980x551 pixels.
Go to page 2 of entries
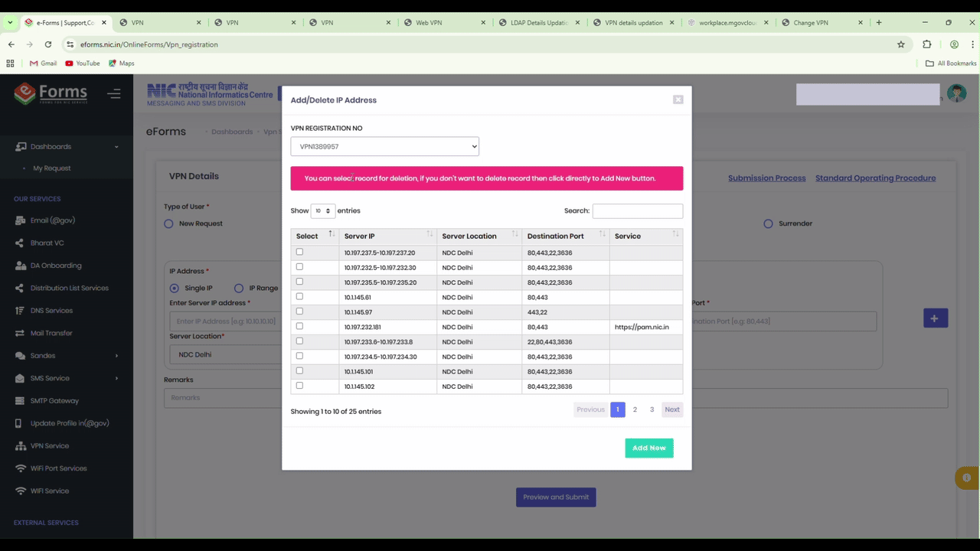pos(635,409)
